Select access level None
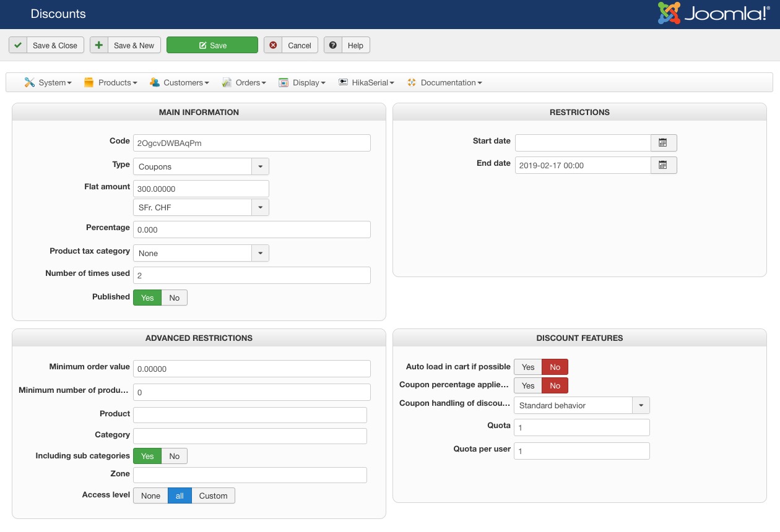780x532 pixels. tap(150, 496)
